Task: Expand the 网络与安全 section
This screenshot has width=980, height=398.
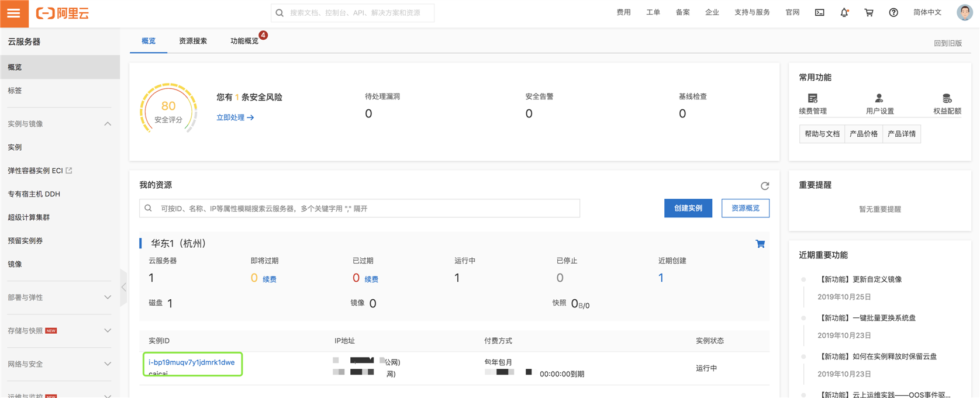Action: point(108,364)
